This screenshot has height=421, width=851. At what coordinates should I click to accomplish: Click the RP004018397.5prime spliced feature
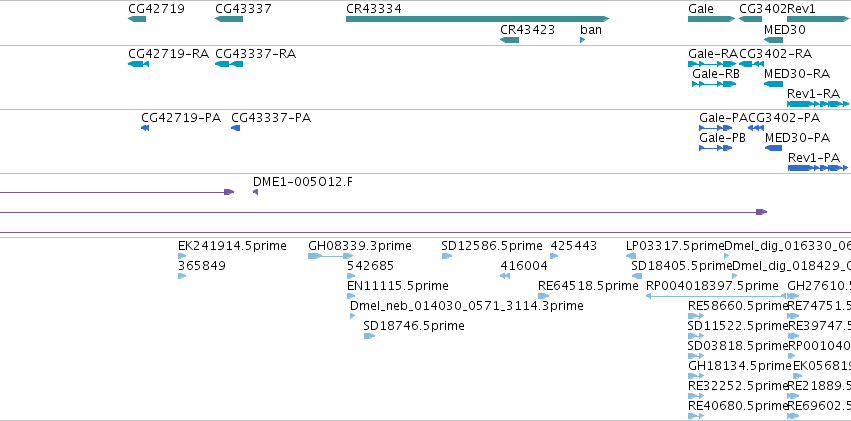click(x=716, y=296)
